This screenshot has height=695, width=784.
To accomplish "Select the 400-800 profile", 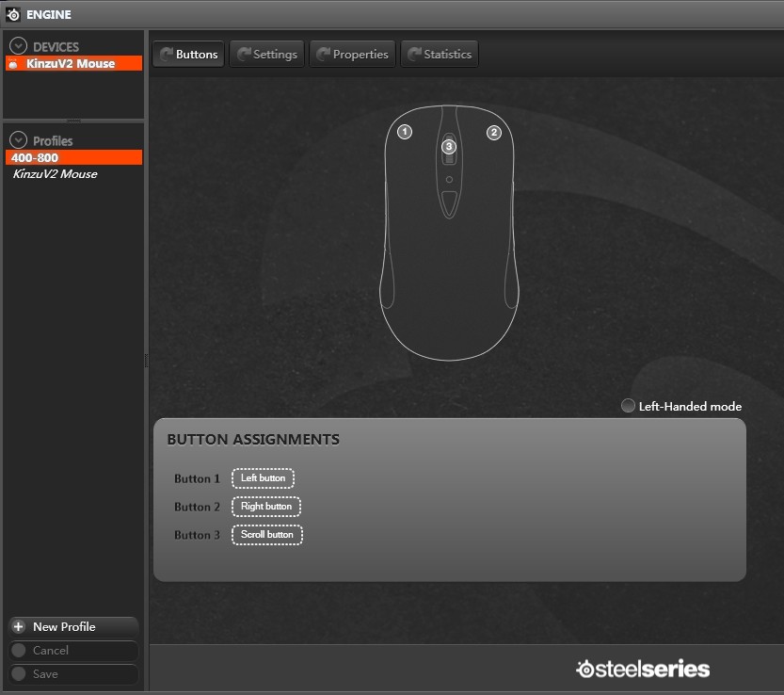I will [74, 157].
